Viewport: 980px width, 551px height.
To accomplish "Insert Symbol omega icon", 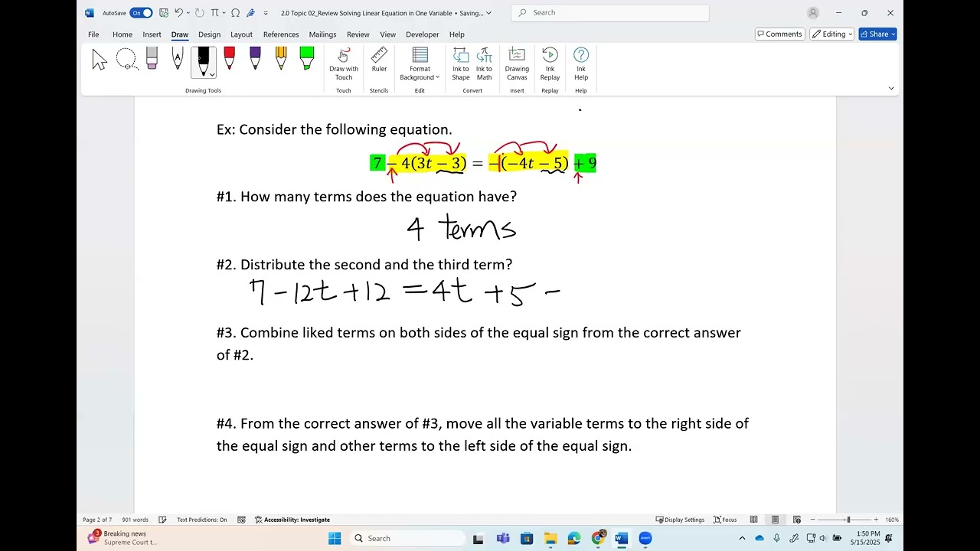I will click(235, 13).
